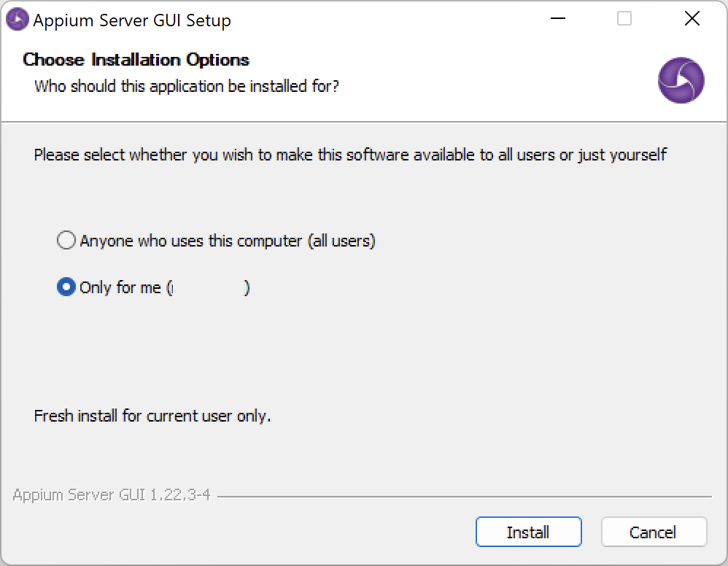Minimize the Appium Server GUI Setup window
Image resolution: width=728 pixels, height=566 pixels.
(x=558, y=18)
